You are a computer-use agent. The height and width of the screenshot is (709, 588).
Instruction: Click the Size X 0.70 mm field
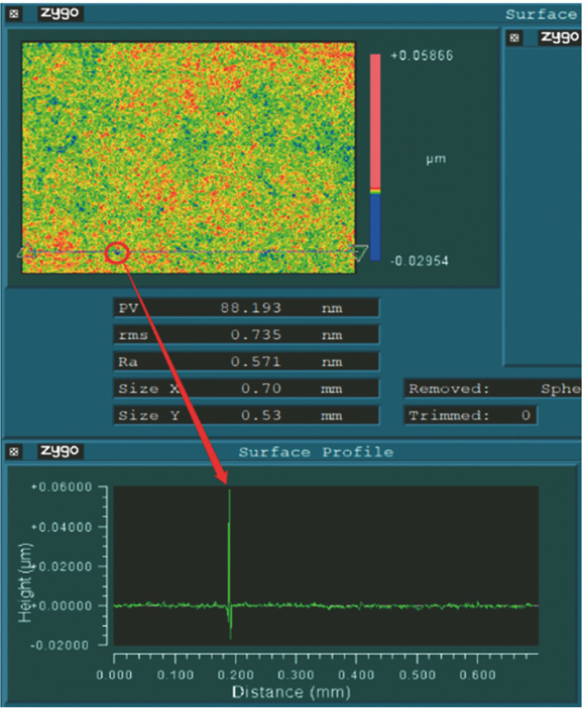[246, 388]
